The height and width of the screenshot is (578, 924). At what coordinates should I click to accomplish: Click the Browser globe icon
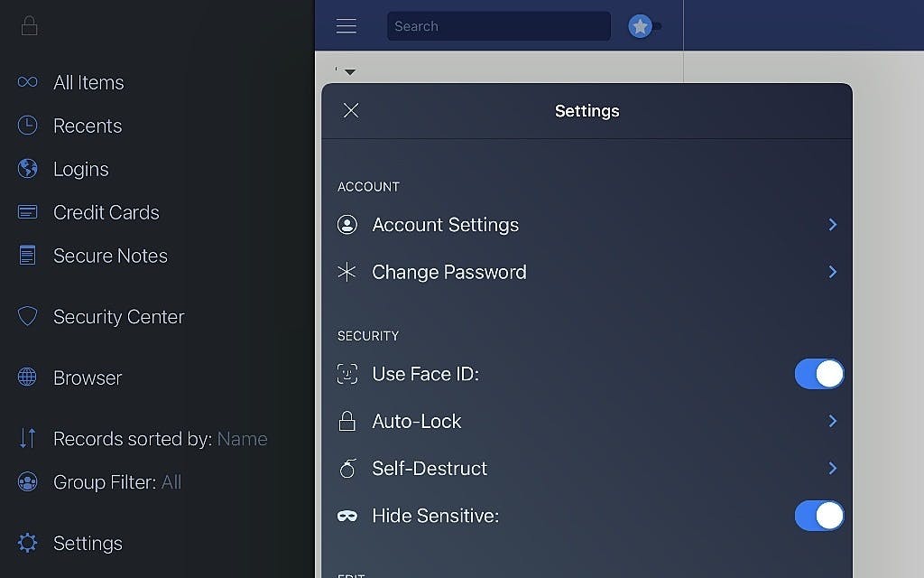pos(28,378)
